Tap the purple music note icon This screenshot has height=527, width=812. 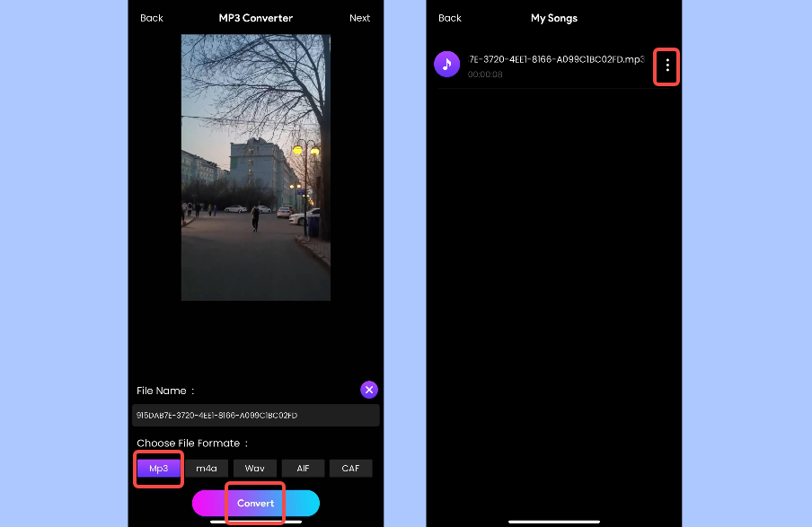(x=447, y=65)
